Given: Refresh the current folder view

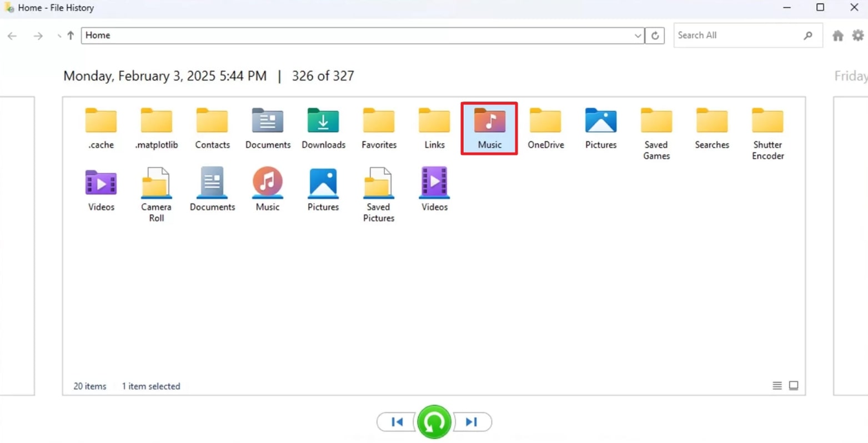Looking at the screenshot, I should 655,35.
